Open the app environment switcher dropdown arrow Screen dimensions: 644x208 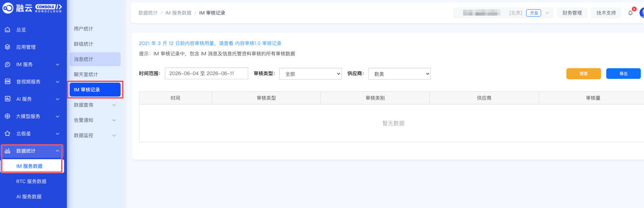coord(547,13)
